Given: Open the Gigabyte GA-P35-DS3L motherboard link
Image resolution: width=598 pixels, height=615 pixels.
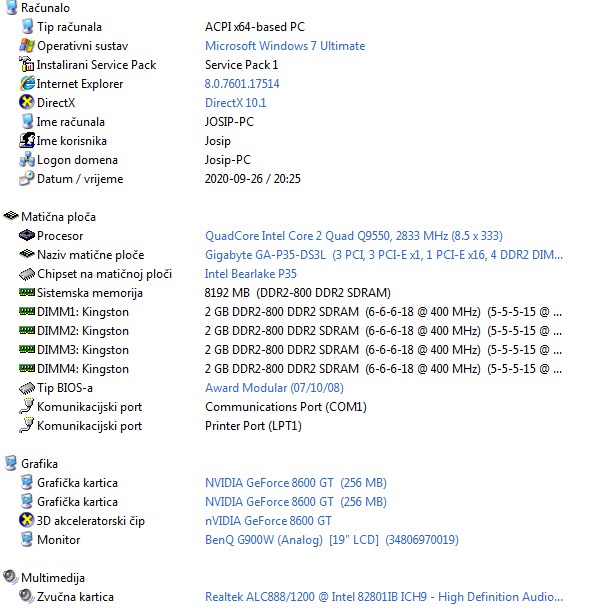Looking at the screenshot, I should [384, 255].
